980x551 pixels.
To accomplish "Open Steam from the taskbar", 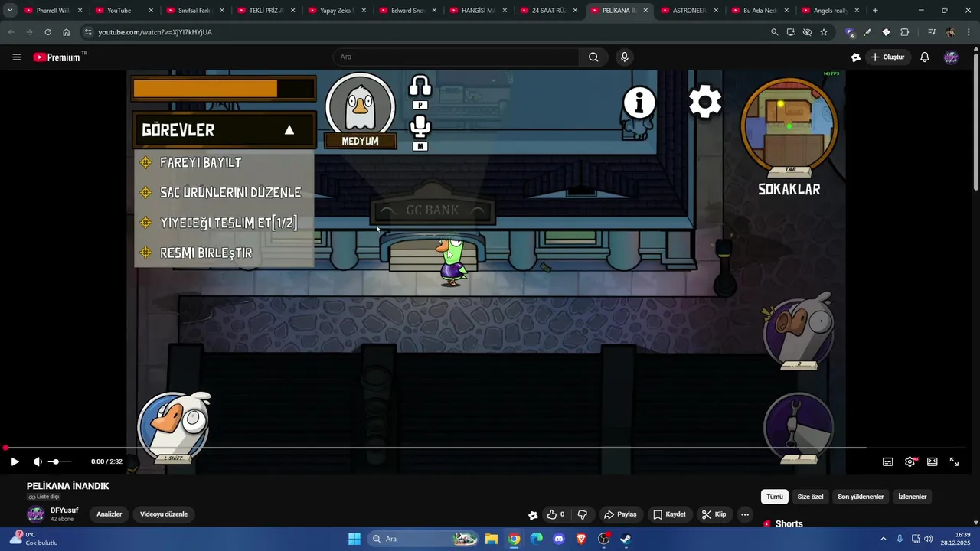I will point(626,539).
